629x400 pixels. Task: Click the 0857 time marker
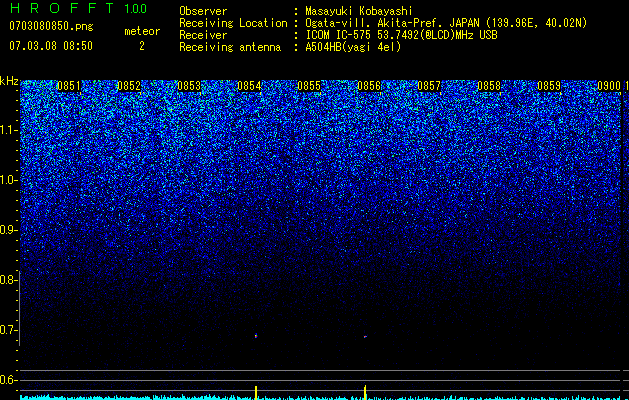tap(429, 86)
